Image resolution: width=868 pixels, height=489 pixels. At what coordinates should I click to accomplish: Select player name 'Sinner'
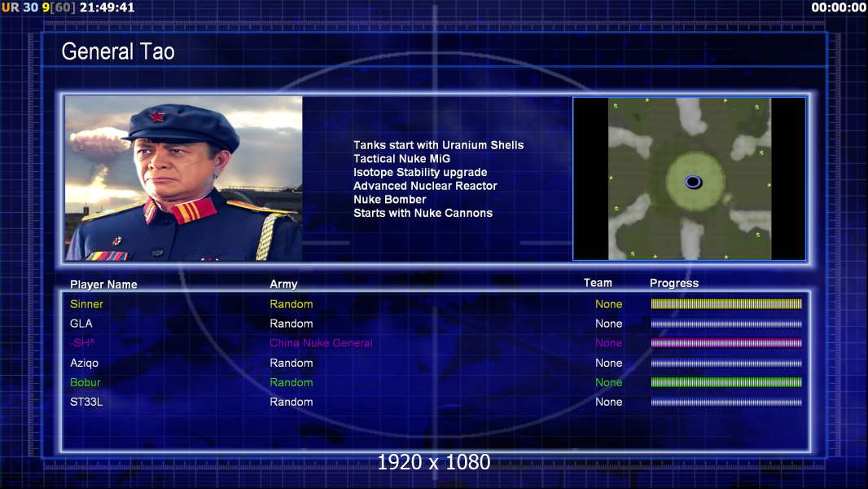click(86, 304)
